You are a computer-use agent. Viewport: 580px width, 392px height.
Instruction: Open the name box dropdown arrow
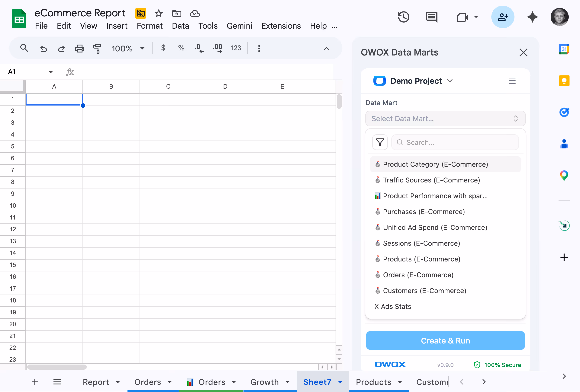51,72
